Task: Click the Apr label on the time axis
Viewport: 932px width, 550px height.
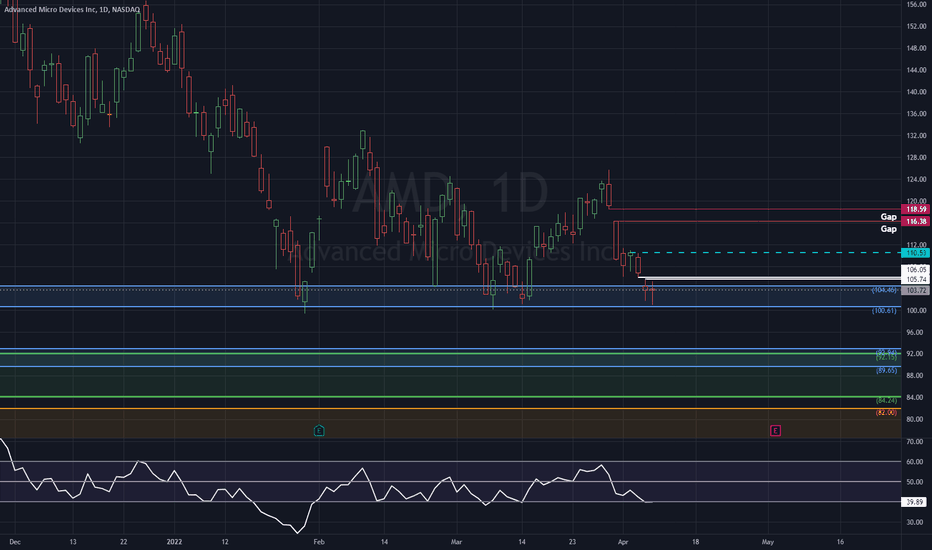Action: 623,542
